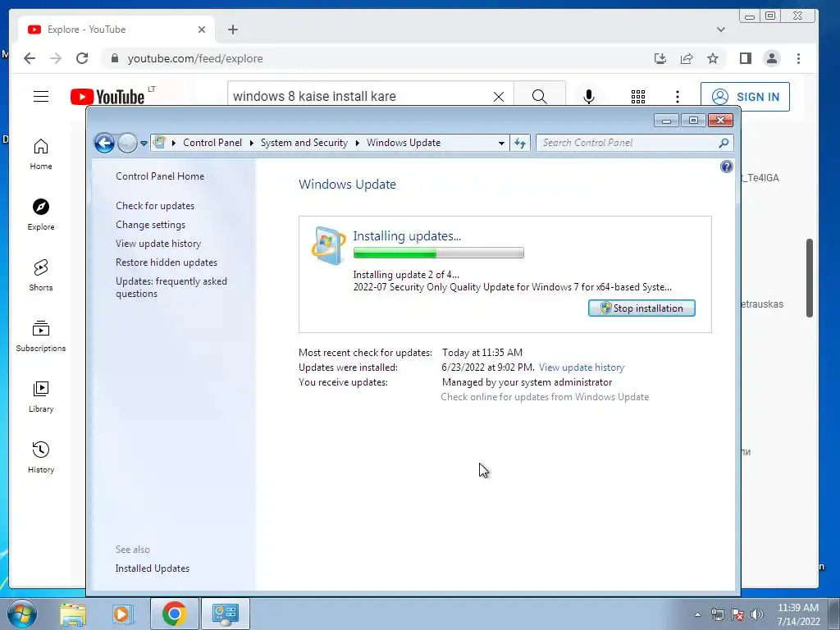Click the Control Panel address bar icon

click(159, 143)
